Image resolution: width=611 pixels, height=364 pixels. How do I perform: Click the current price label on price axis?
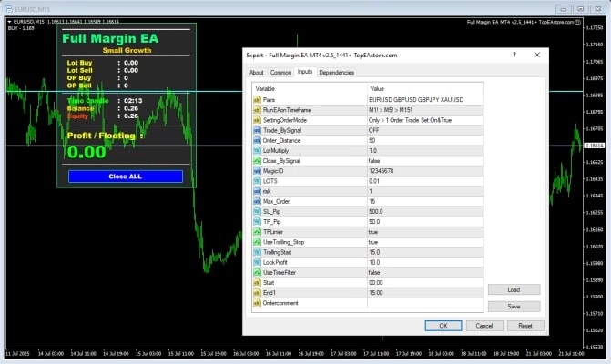595,146
